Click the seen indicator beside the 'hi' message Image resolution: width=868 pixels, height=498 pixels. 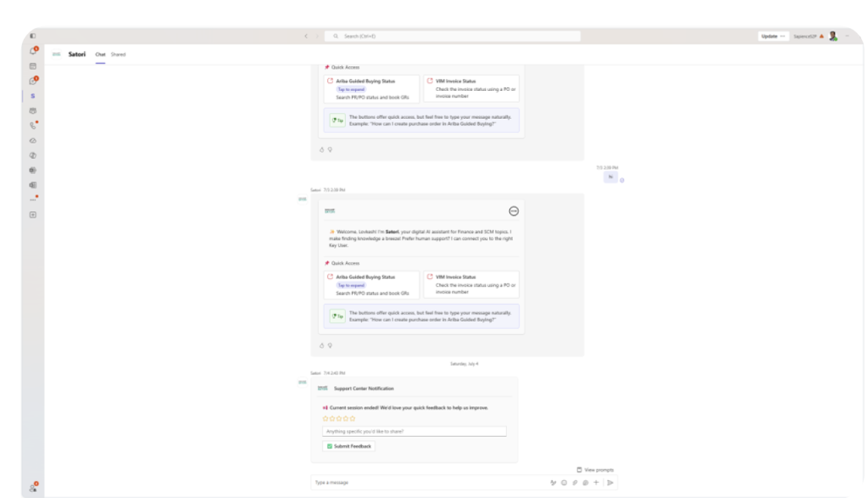[x=622, y=180]
